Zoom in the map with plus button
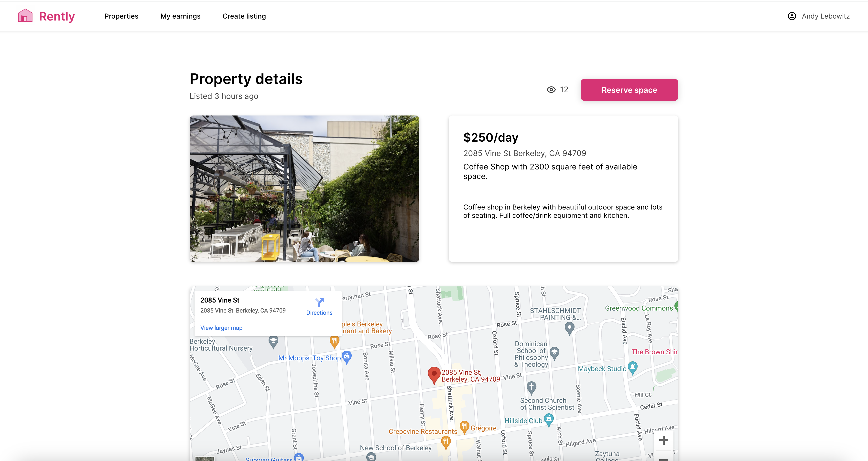Screen dimensions: 868x461 [663, 440]
